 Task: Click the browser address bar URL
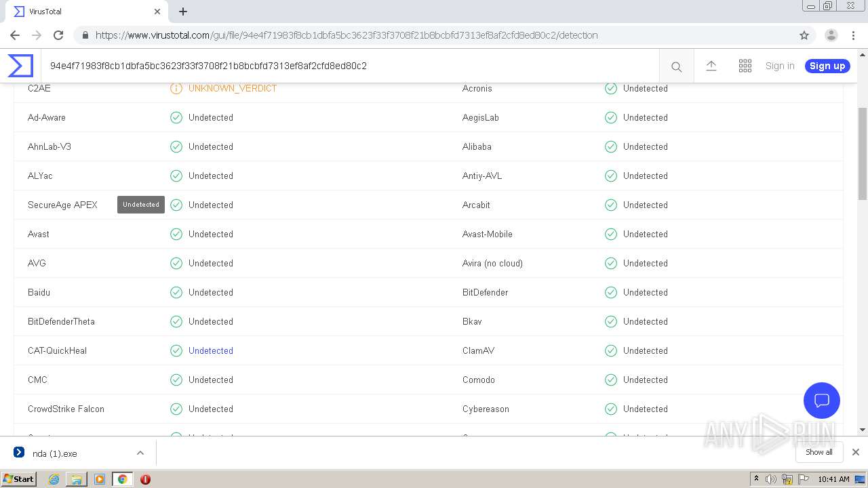pos(347,35)
